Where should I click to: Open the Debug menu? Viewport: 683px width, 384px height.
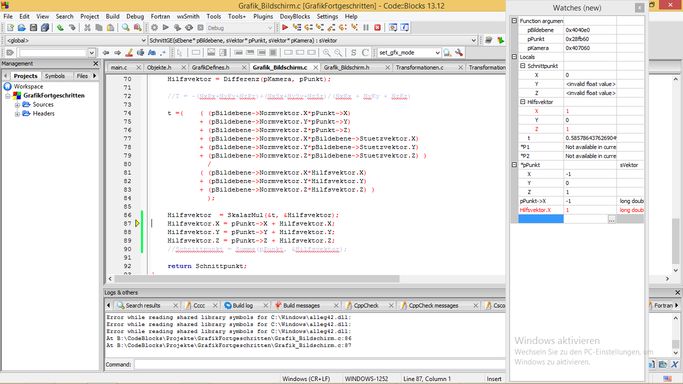[x=135, y=17]
